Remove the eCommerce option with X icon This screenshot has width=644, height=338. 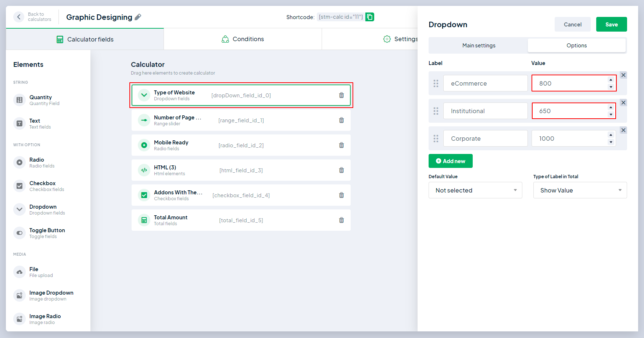pos(623,75)
